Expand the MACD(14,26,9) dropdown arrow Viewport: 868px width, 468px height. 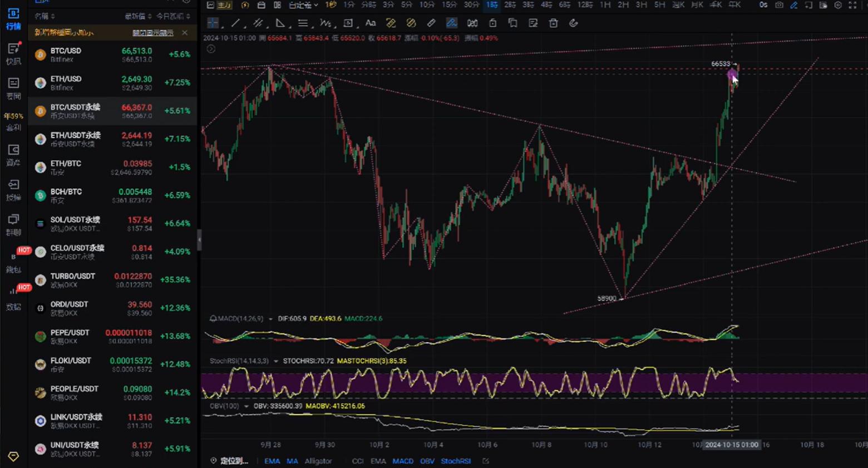[x=270, y=319]
